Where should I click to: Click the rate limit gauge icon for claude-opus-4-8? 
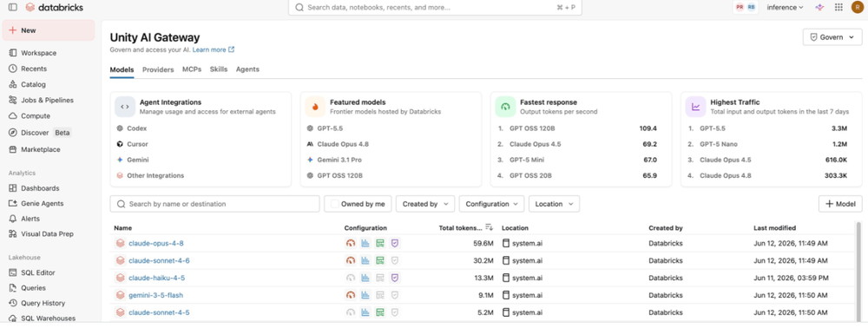pos(350,243)
